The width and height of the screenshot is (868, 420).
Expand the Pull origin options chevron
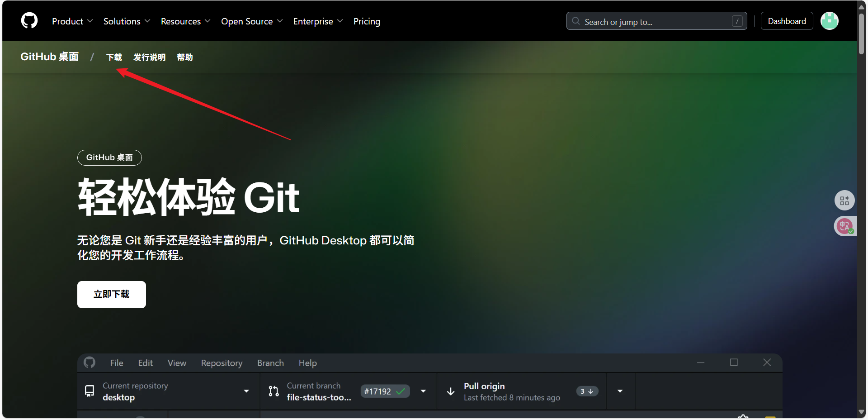coord(620,391)
